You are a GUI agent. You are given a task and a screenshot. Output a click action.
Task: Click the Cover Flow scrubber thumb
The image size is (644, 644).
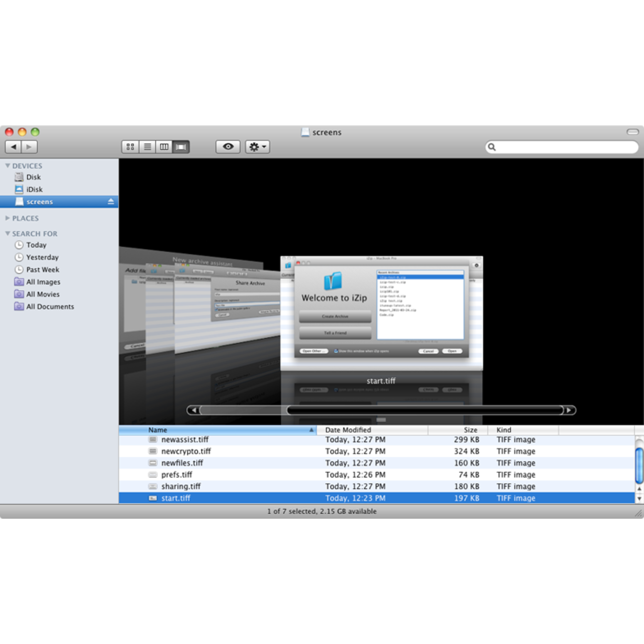(x=425, y=410)
